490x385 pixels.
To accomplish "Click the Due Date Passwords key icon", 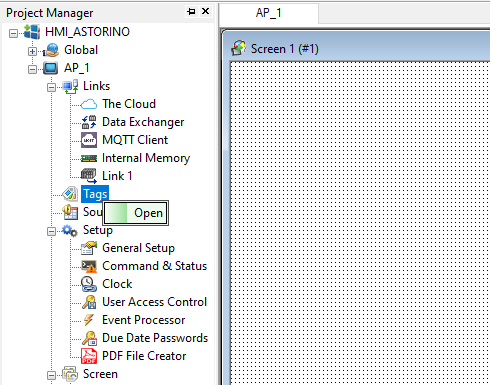I will (x=89, y=338).
